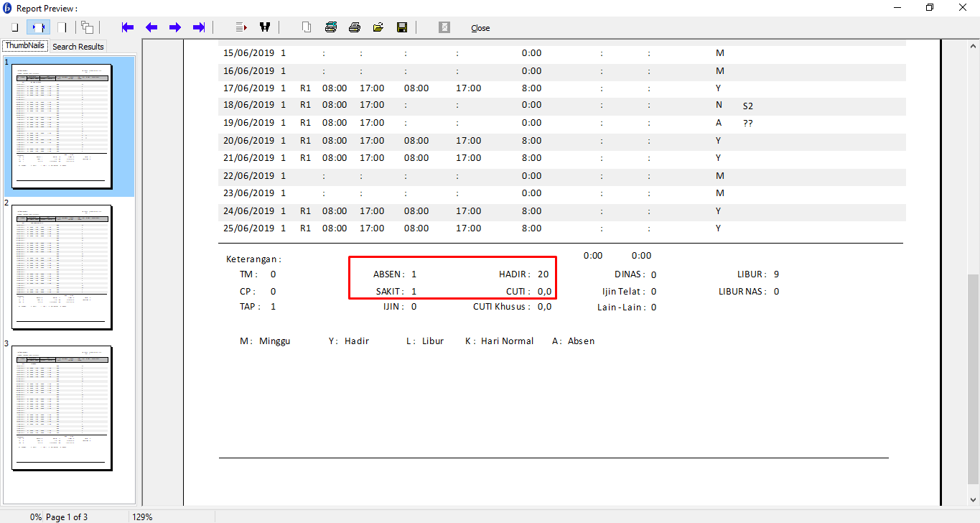Open the search binoculars tool
This screenshot has height=523, width=980.
point(265,27)
